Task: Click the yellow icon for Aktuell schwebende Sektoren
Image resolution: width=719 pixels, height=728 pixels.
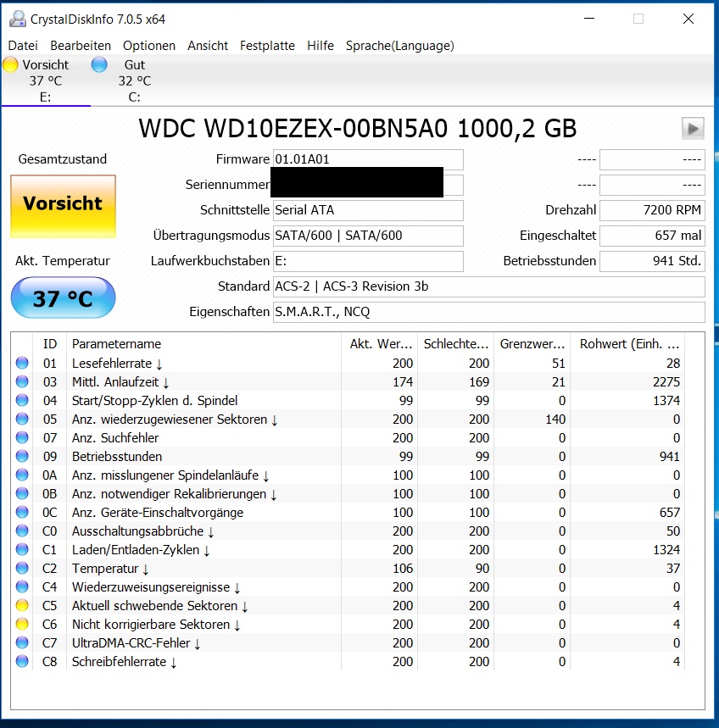Action: pos(22,605)
